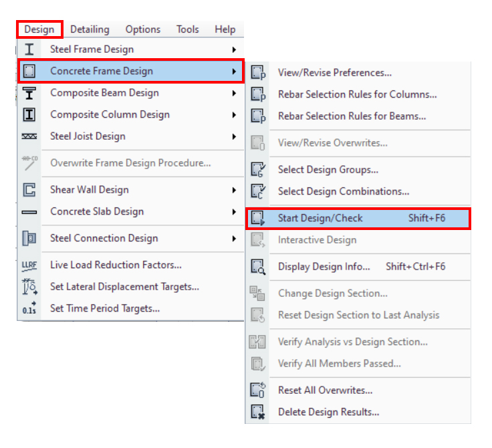Viewport: 492px width, 448px height.
Task: Choose Start Design/Check menu entry
Action: 358,218
